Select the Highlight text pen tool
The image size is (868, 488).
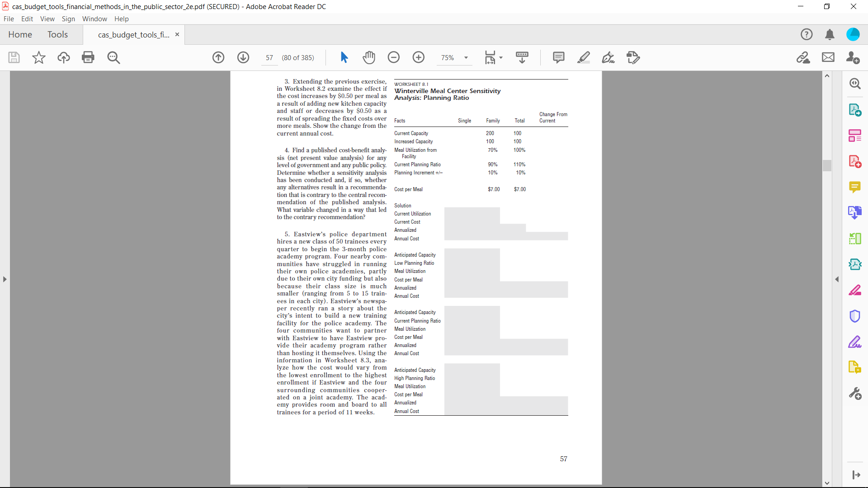tap(584, 57)
